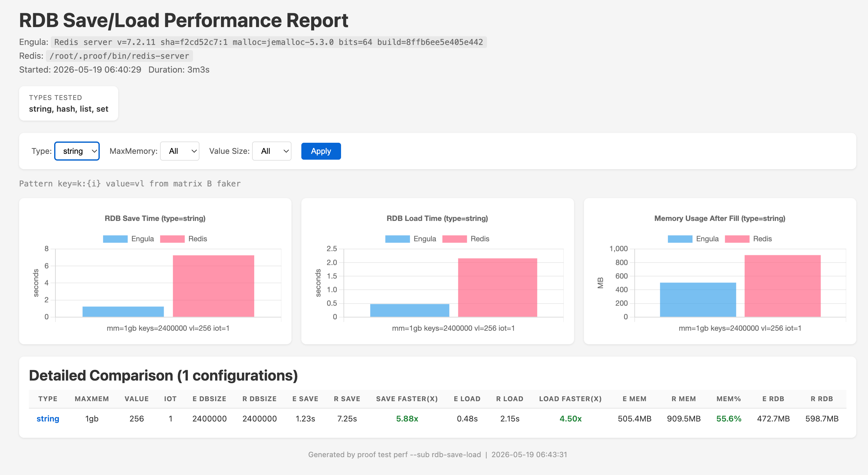Viewport: 868px width, 475px height.
Task: Click the E MEM column header
Action: (x=634, y=399)
